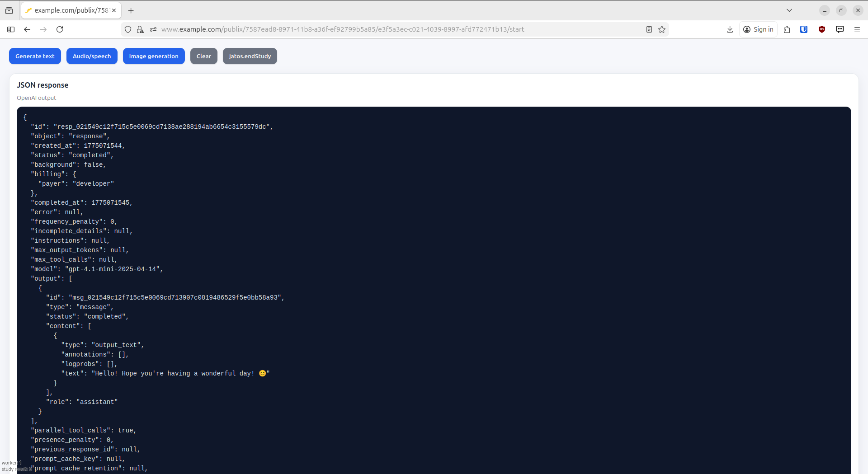Open Bitwarden extension icon
This screenshot has width=868, height=474.
[x=804, y=29]
